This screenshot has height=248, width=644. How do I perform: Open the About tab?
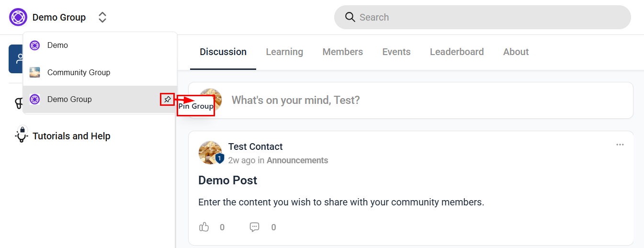coord(516,52)
